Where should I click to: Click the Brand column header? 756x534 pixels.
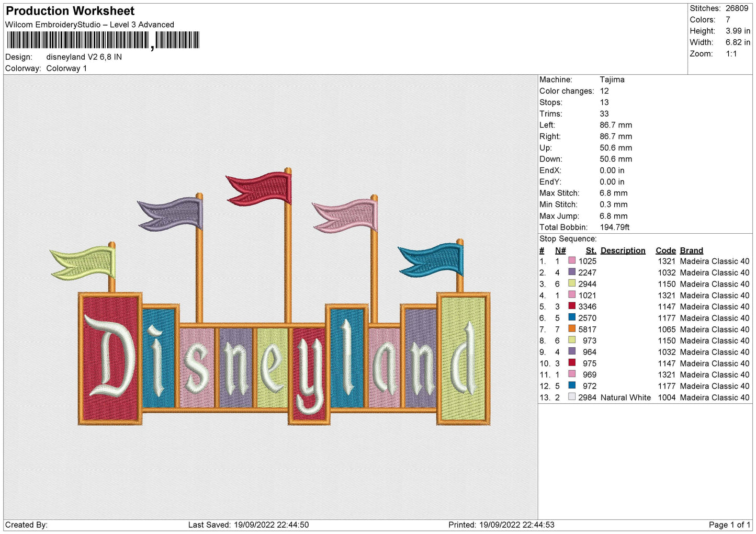click(x=691, y=251)
